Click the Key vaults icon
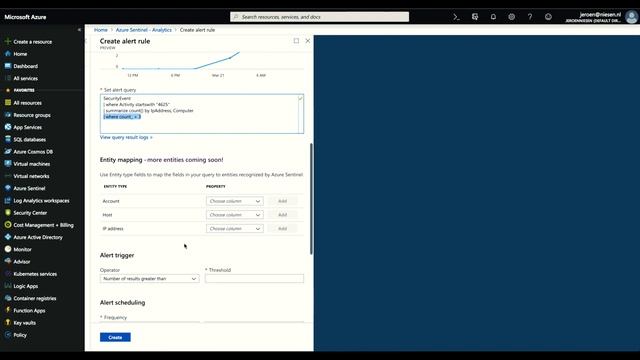640x360 pixels. click(7, 322)
